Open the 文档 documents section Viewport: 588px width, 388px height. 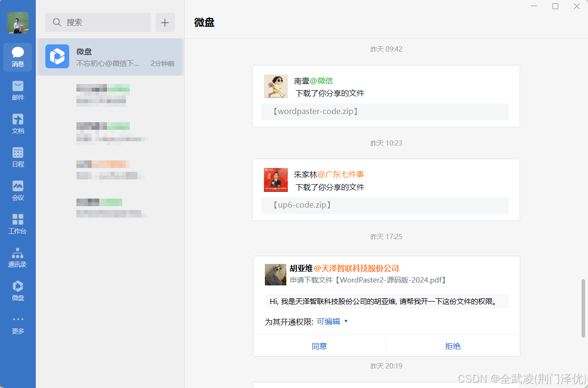coord(18,124)
